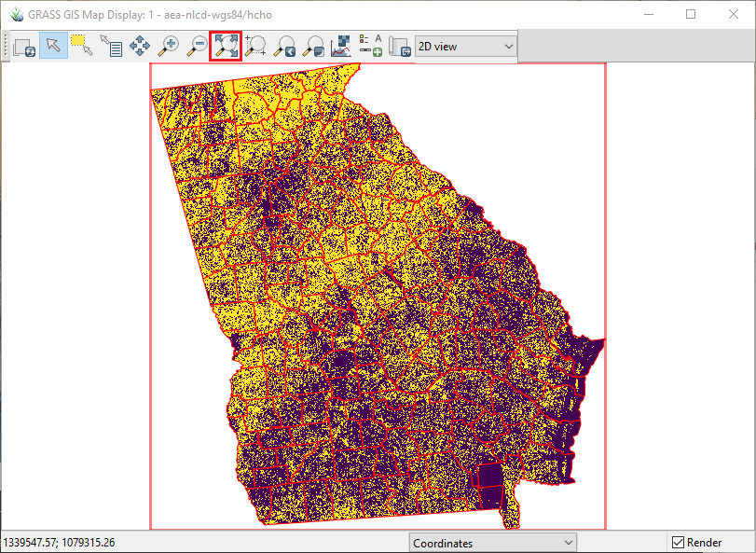Toggle the Render checkbox
This screenshot has width=756, height=553.
(x=680, y=542)
